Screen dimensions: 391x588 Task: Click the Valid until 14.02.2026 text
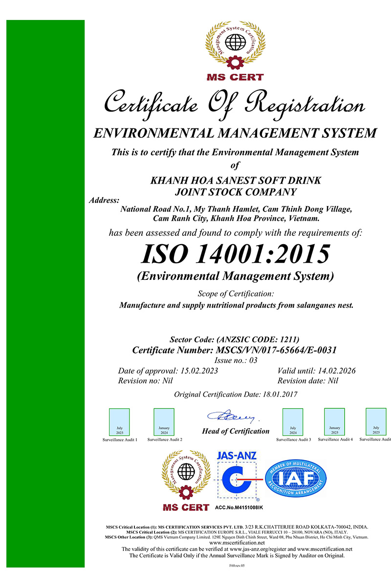point(316,371)
